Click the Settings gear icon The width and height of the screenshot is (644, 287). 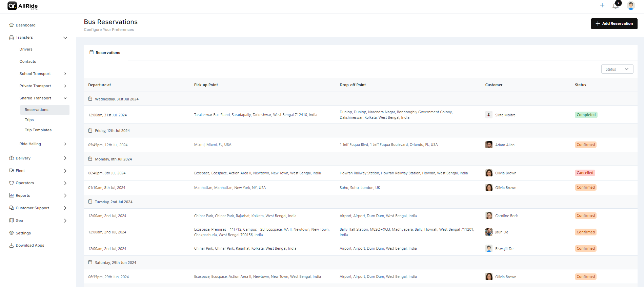(x=12, y=233)
